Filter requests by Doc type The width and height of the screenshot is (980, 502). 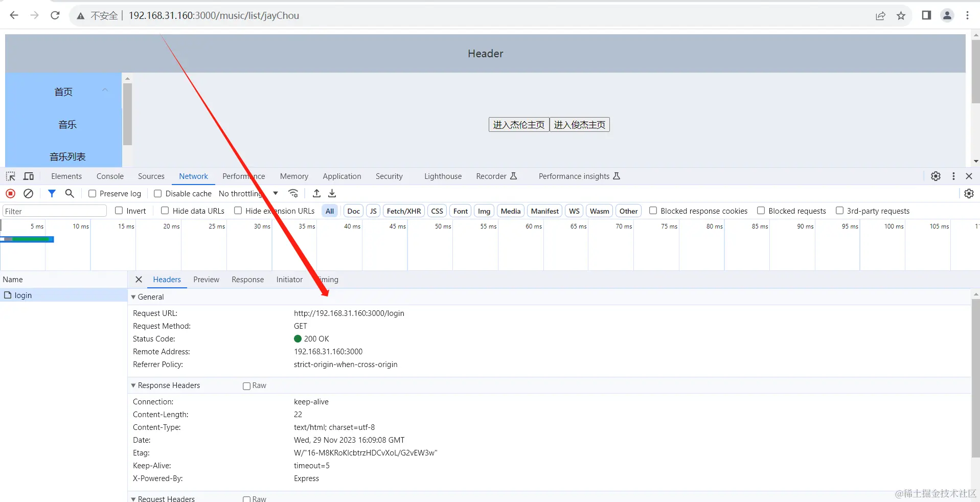tap(353, 211)
